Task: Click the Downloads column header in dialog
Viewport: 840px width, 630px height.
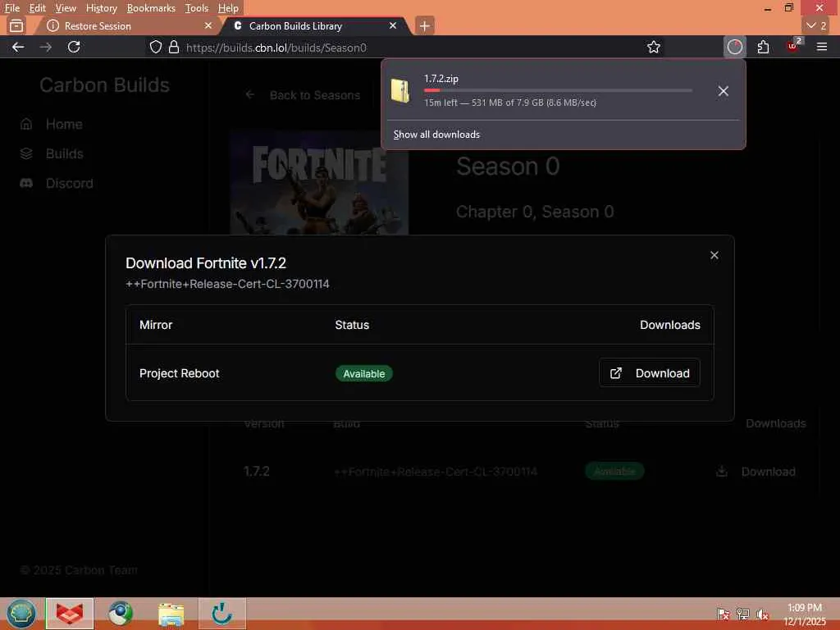Action: tap(670, 325)
